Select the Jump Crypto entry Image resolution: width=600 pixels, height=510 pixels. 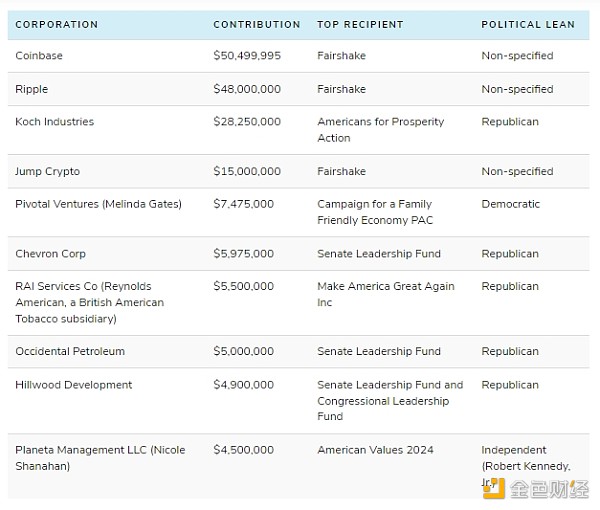point(48,171)
